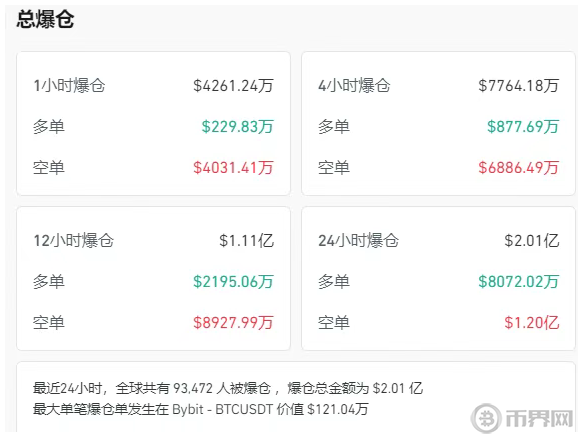Click the red $8927.99万 value
The width and height of the screenshot is (584, 446).
(x=234, y=323)
